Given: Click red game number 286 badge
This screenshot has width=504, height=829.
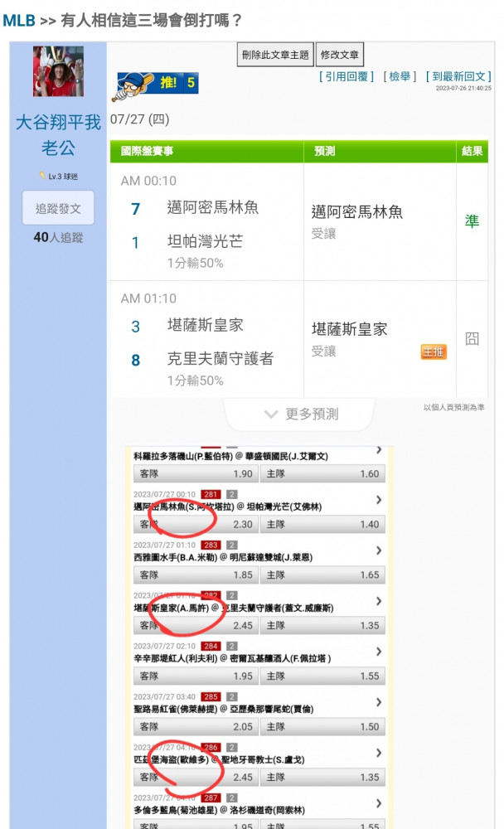Looking at the screenshot, I should tap(211, 748).
